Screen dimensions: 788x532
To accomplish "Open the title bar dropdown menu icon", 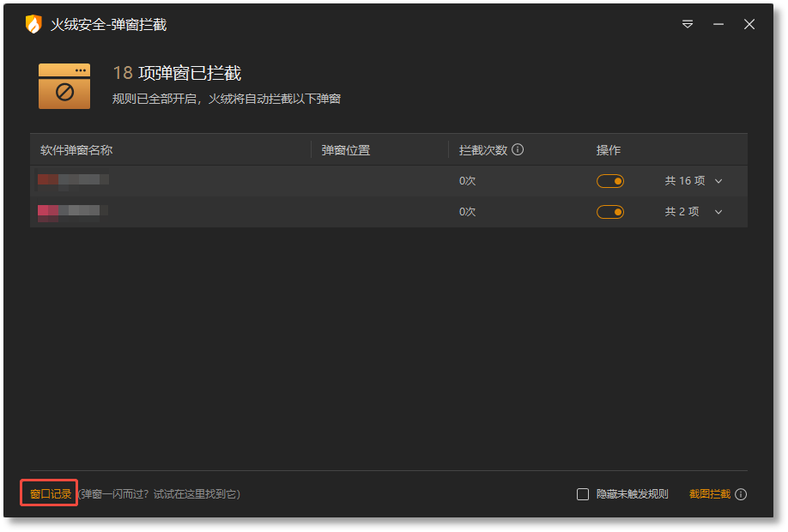I will (x=688, y=24).
